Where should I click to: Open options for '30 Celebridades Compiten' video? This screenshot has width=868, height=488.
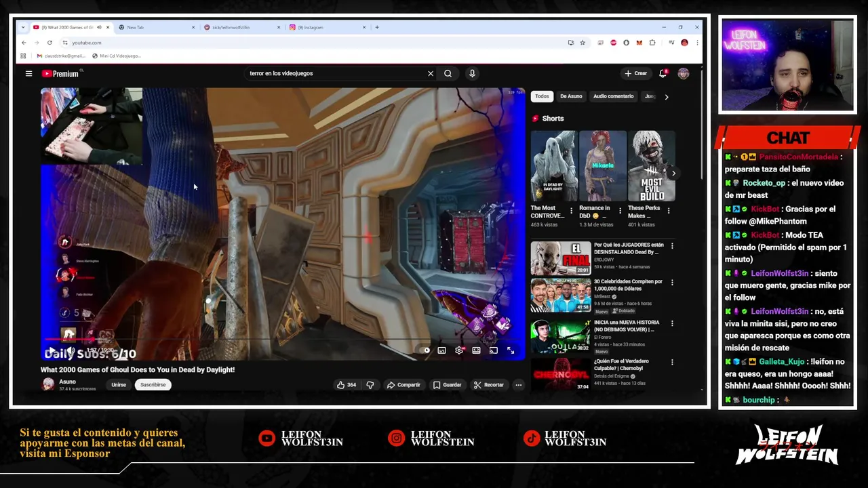672,282
